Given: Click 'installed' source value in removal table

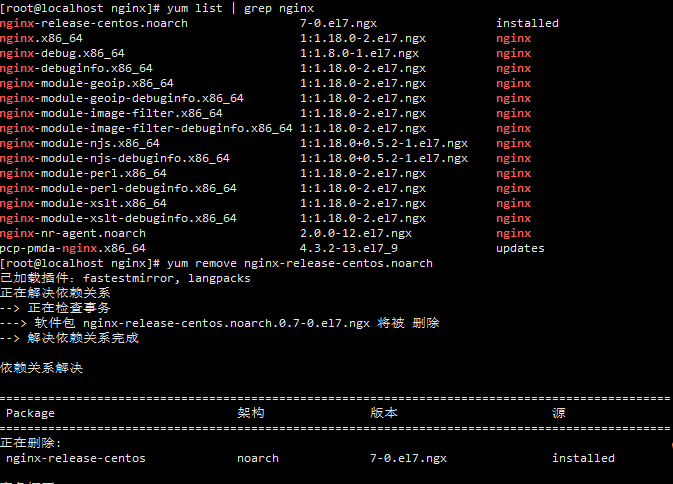Looking at the screenshot, I should click(583, 458).
